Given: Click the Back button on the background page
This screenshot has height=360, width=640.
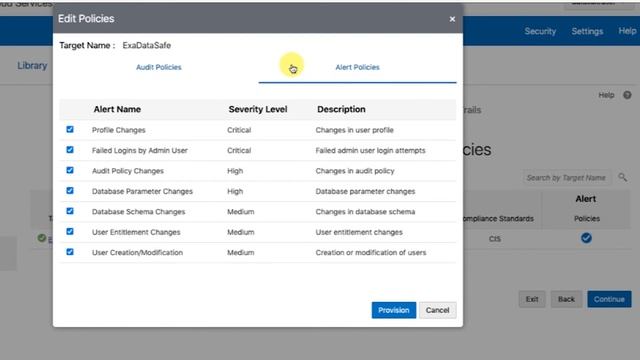Looking at the screenshot, I should [566, 299].
